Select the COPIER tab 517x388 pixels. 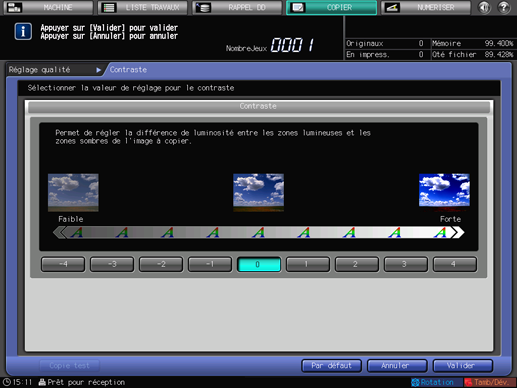click(332, 7)
